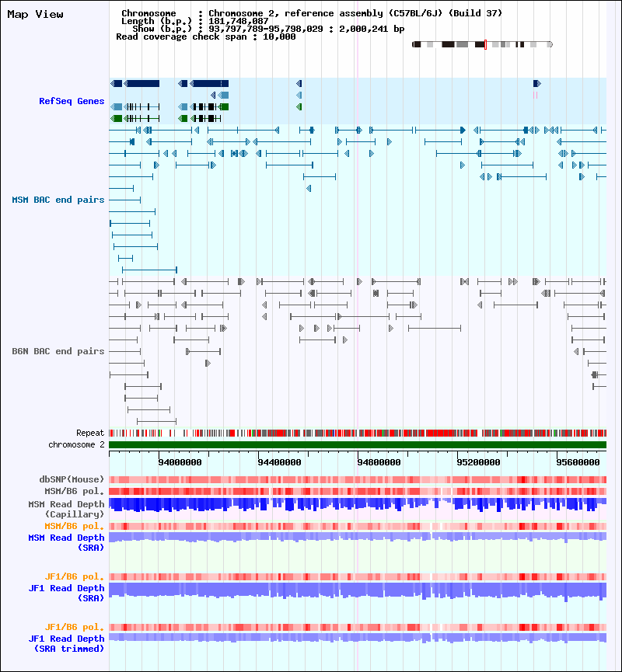Click the Repeat annotation color bar
This screenshot has height=672, width=622.
pos(358,433)
